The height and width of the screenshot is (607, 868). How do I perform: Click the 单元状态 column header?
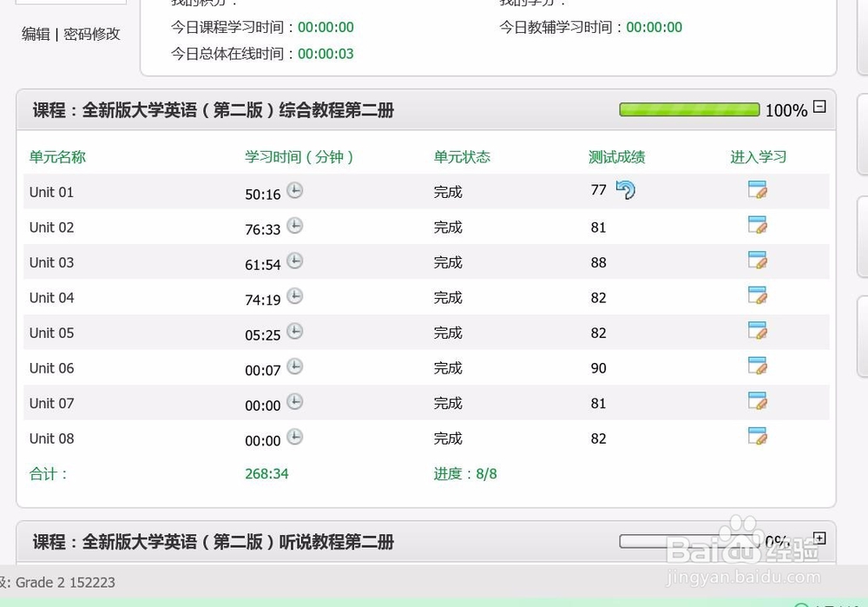click(463, 157)
